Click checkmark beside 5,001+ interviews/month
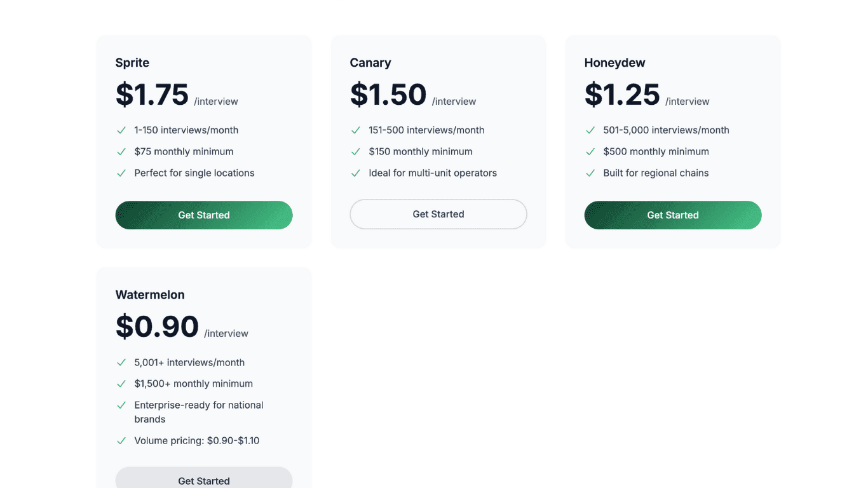The width and height of the screenshot is (868, 488). click(121, 362)
